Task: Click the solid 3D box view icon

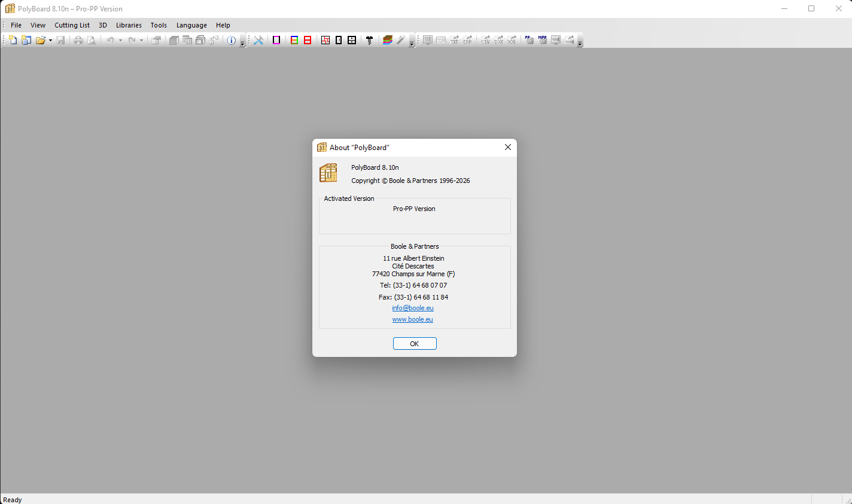Action: (x=174, y=40)
